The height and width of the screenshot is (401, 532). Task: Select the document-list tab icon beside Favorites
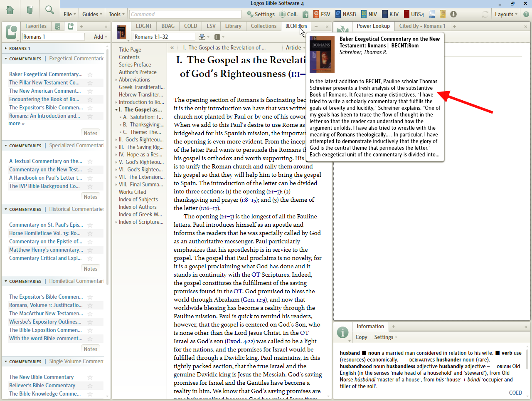[x=58, y=26]
